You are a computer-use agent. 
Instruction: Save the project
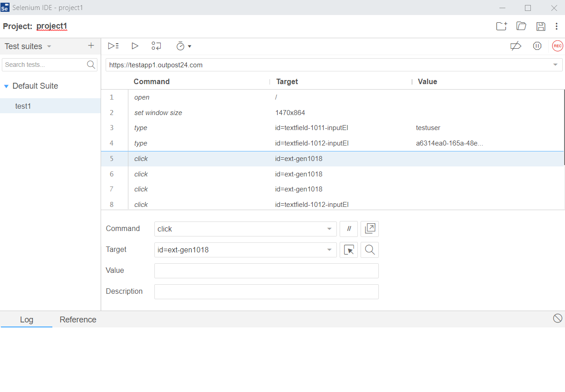(541, 26)
